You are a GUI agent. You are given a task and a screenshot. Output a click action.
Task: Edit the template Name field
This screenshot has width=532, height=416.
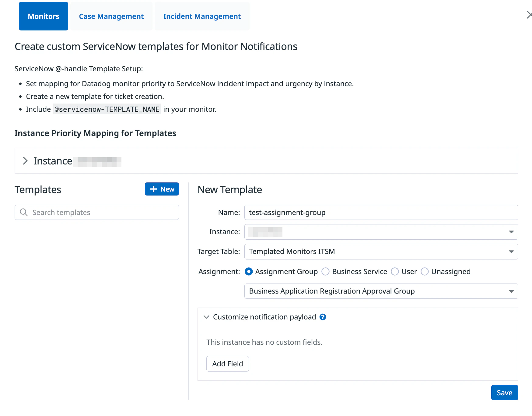(x=381, y=212)
